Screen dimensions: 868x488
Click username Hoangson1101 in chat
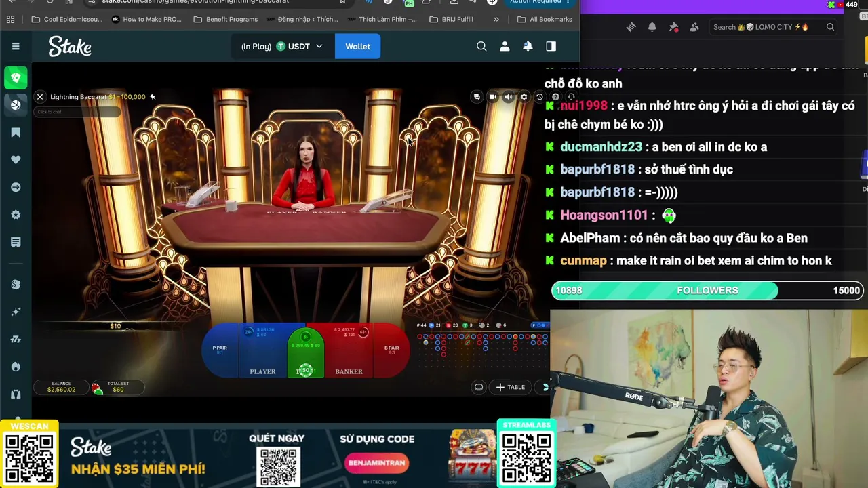coord(604,216)
